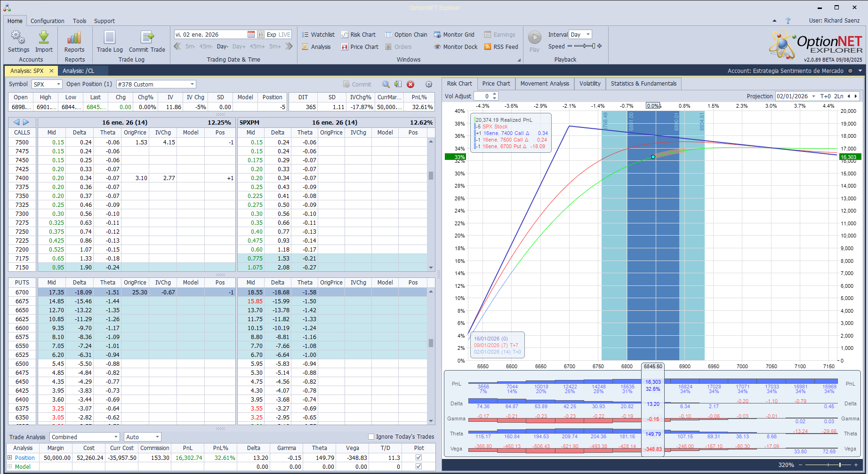Click the position layout icon beside the magnifier
This screenshot has width=868, height=474.
(398, 84)
